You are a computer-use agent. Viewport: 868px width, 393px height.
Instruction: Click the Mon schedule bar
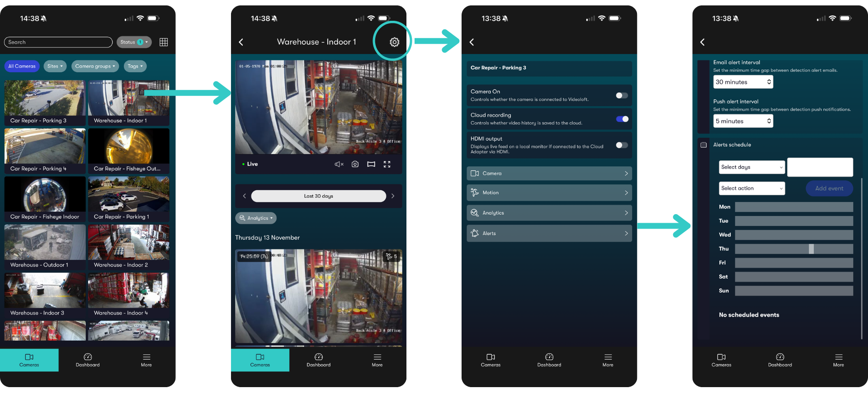794,207
